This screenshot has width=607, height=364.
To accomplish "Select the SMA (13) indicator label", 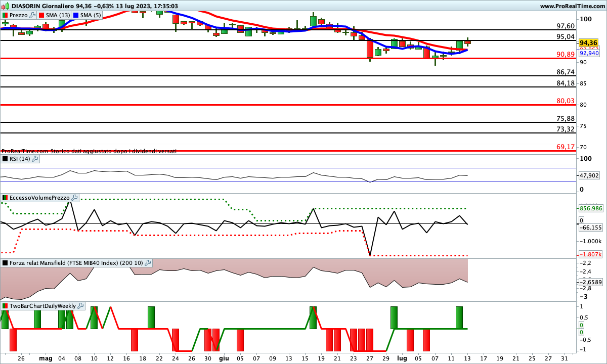I will 58,15.
